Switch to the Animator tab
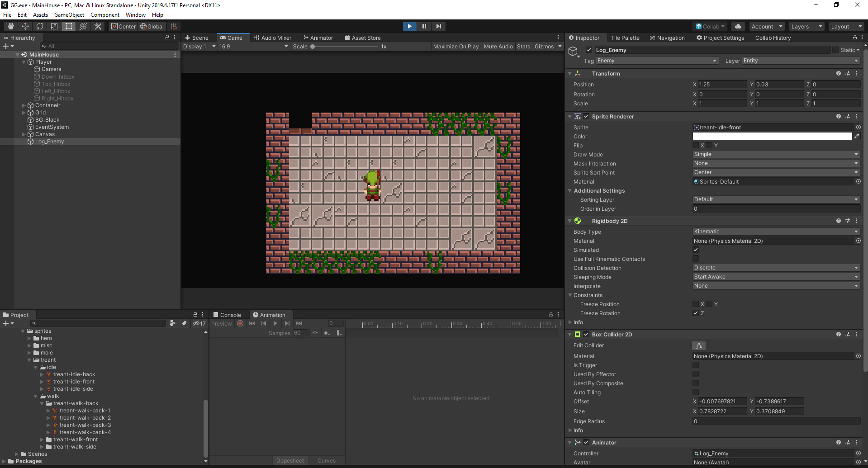The image size is (868, 468). coord(318,38)
